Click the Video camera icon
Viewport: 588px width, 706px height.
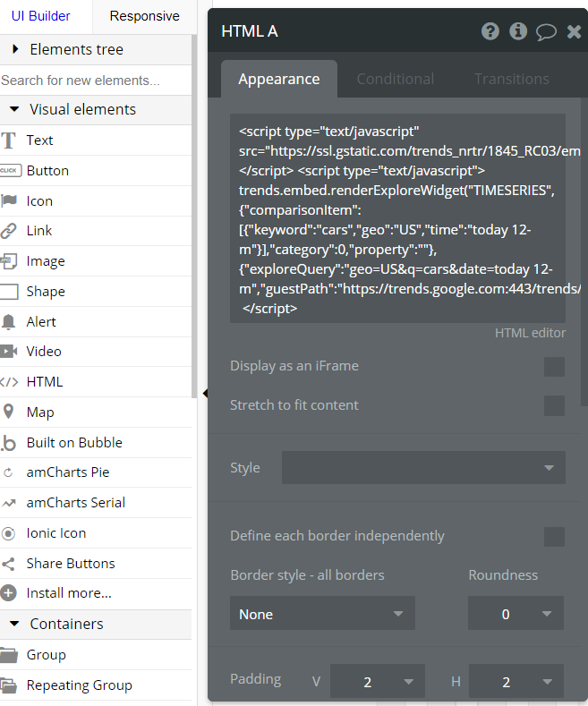point(9,351)
